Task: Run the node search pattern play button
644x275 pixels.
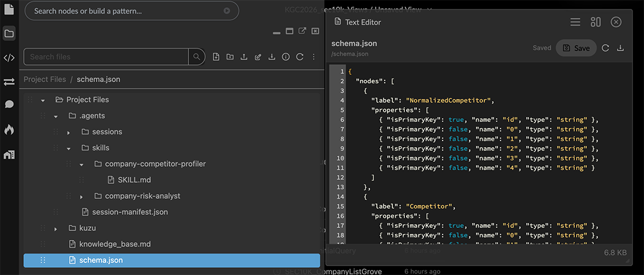Action: 227,11
